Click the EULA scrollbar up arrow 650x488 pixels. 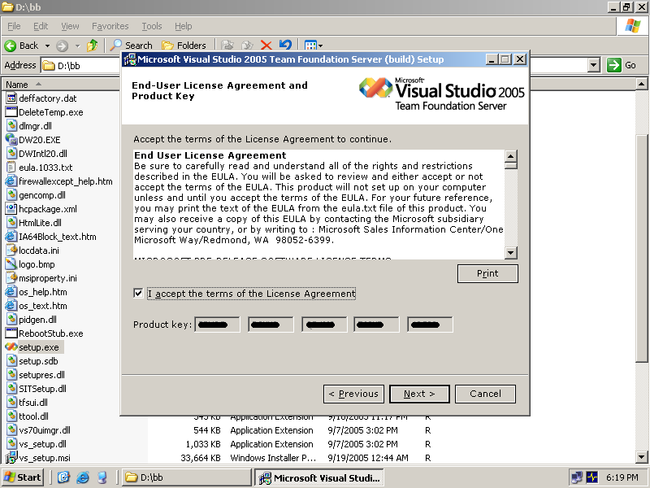pos(511,156)
